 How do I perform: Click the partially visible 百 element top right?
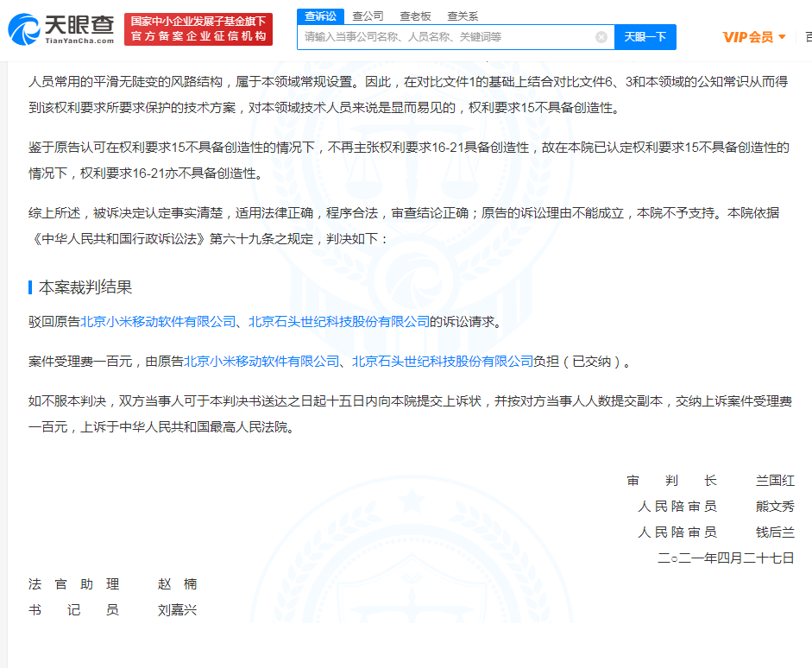pyautogui.click(x=808, y=37)
